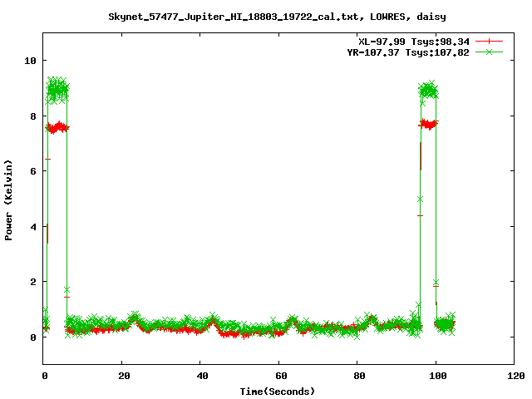Click the plot title Skynet_57477_Jupiter_HI text

[x=277, y=17]
